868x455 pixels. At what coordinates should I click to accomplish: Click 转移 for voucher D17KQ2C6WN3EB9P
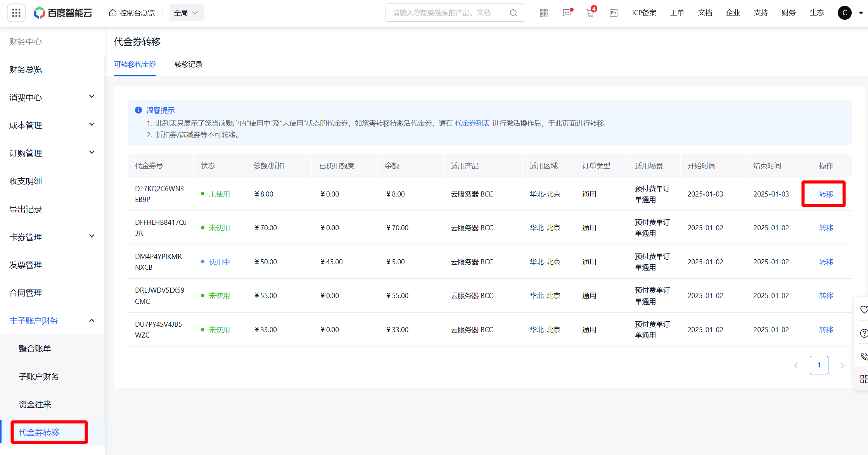pyautogui.click(x=826, y=194)
